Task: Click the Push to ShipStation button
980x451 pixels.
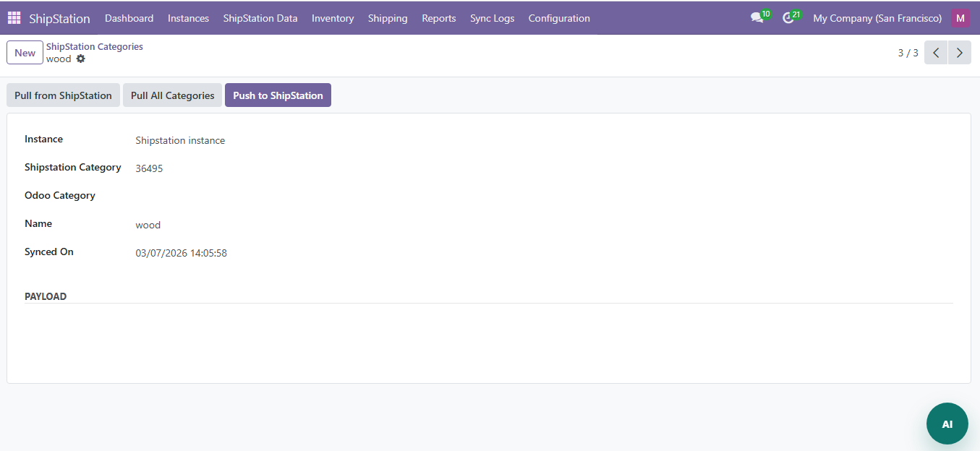Action: [278, 95]
